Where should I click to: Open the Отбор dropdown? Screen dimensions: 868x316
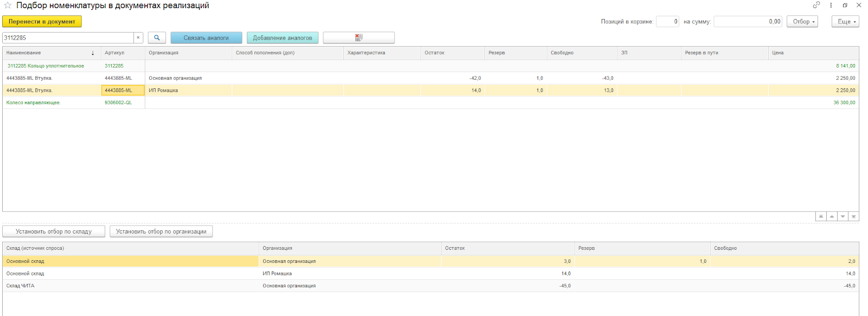[802, 22]
